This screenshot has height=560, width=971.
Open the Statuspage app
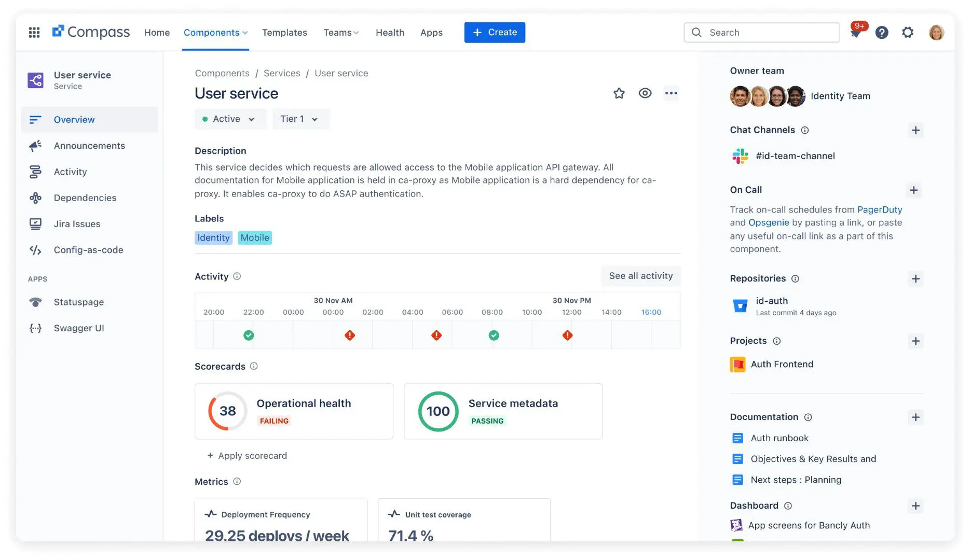tap(90, 302)
